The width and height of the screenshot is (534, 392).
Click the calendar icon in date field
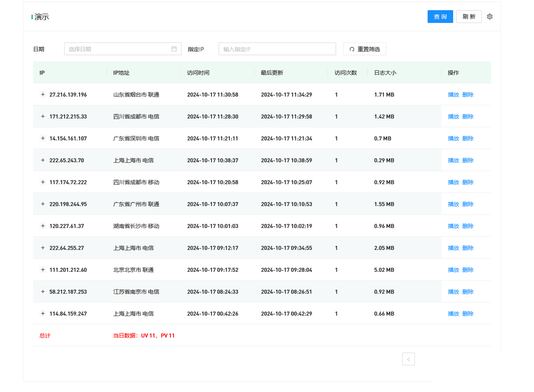point(174,49)
